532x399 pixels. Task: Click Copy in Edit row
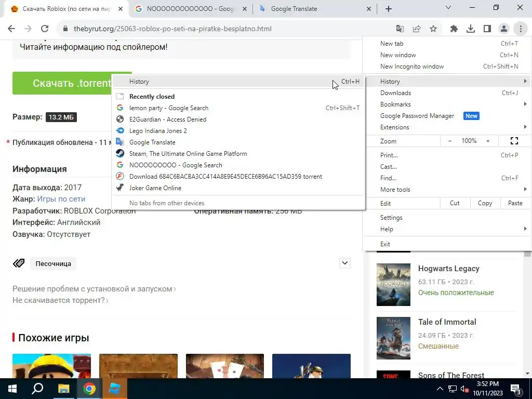pos(485,203)
